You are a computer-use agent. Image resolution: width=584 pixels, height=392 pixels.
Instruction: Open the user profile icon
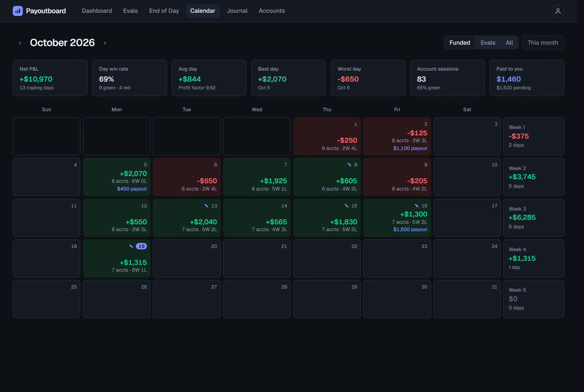pyautogui.click(x=558, y=11)
